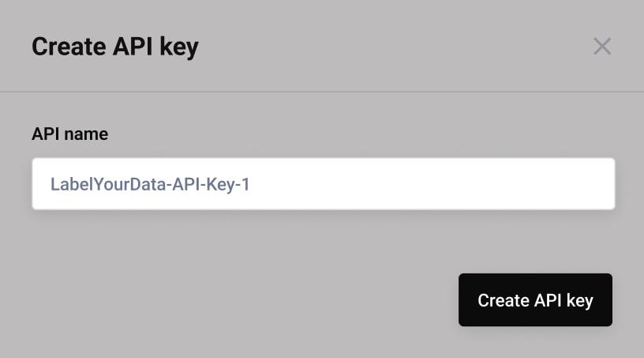Focus the LabelYourData-API-Key-1 input box
The width and height of the screenshot is (644, 358).
tap(323, 184)
